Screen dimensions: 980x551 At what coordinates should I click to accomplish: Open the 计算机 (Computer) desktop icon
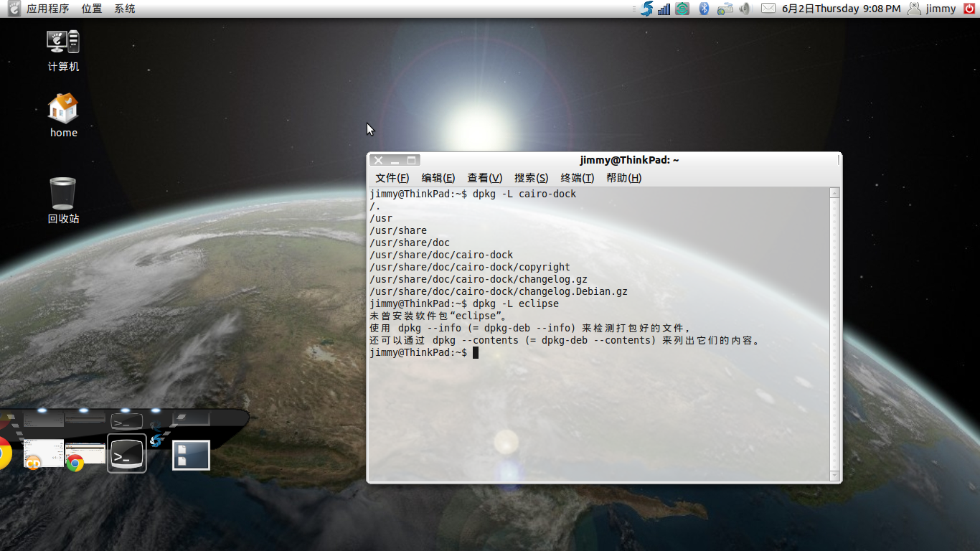pyautogui.click(x=63, y=51)
